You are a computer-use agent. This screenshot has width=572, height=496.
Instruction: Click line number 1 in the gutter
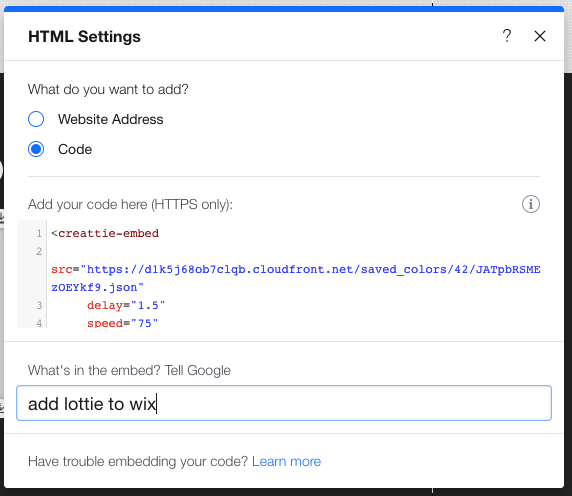(39, 233)
